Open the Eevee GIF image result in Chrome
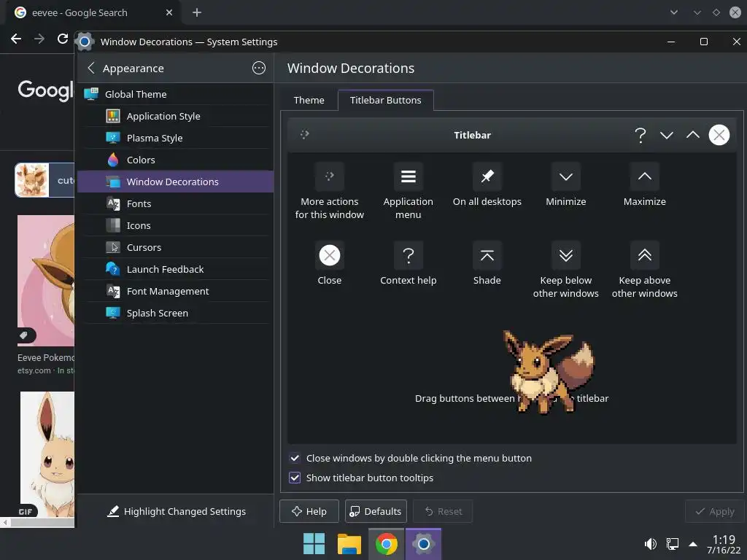 [47, 454]
